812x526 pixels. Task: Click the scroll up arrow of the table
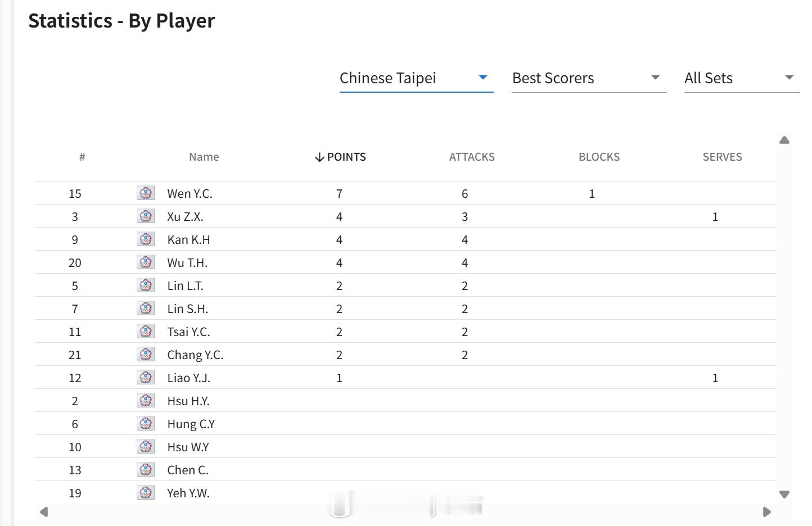tap(784, 140)
